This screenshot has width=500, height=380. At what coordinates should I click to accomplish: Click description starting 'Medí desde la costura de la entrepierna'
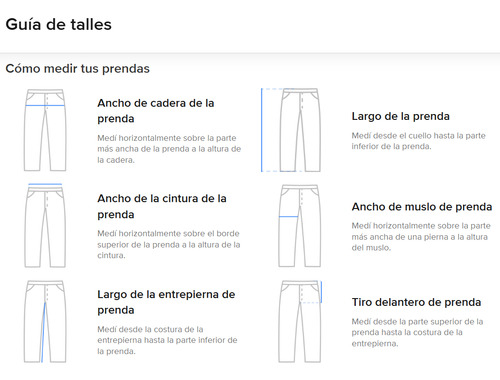(x=167, y=340)
